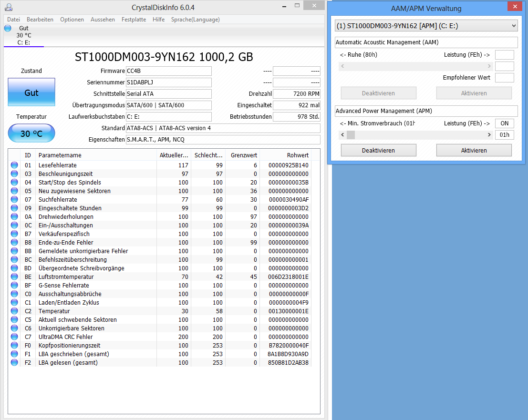Click status orb for Aktuell schwebende Sektoren
The width and height of the screenshot is (528, 420).
tap(14, 319)
